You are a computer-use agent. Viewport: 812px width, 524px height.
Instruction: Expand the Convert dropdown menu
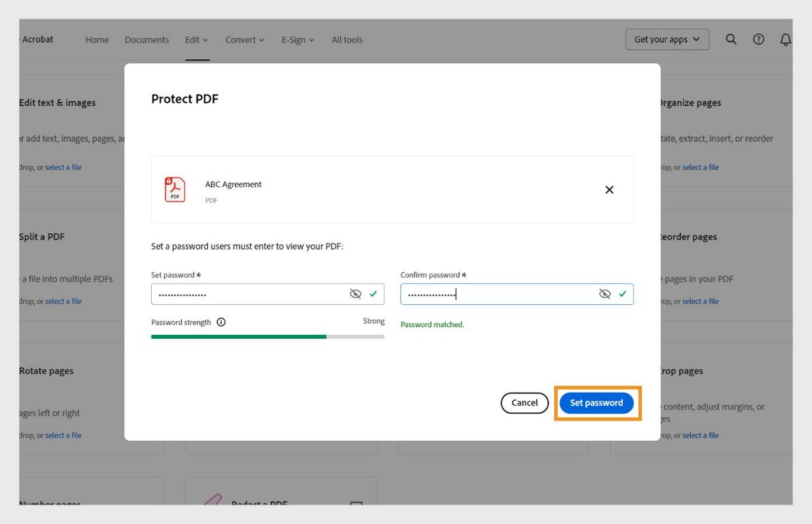click(x=244, y=39)
